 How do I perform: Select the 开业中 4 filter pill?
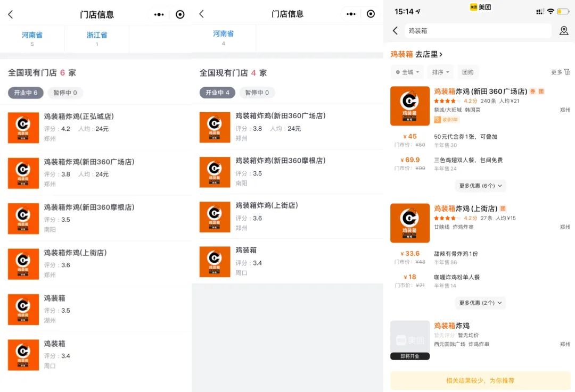[217, 93]
